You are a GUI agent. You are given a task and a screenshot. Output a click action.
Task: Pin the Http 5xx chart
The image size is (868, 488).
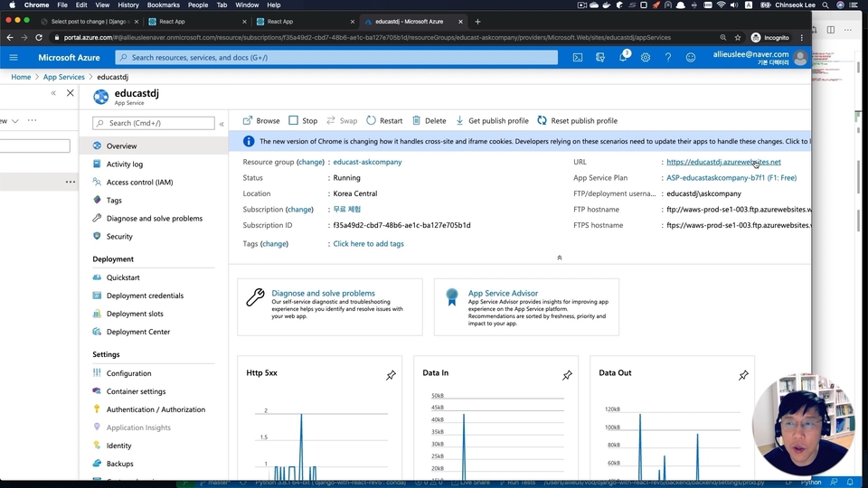(391, 375)
